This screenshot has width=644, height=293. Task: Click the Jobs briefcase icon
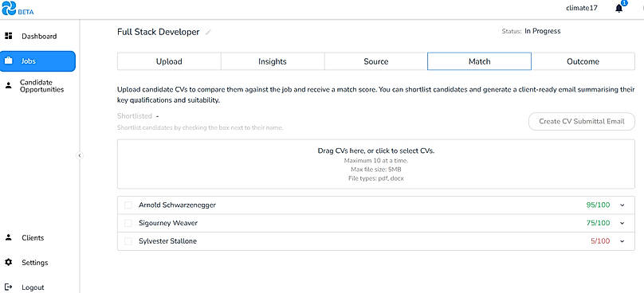coord(8,61)
